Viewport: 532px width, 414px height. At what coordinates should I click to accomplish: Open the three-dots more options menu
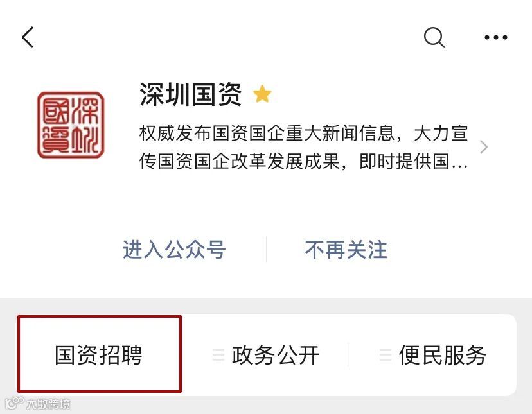[495, 37]
